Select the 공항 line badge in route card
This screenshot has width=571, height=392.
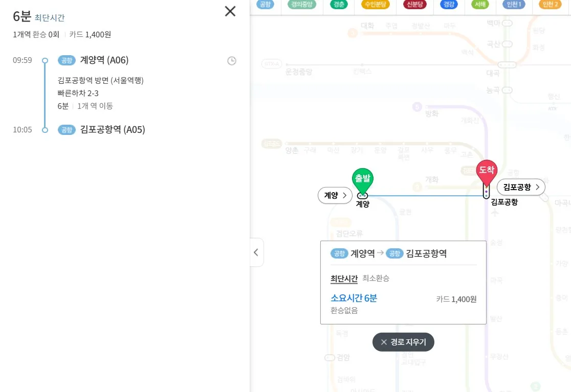point(339,253)
